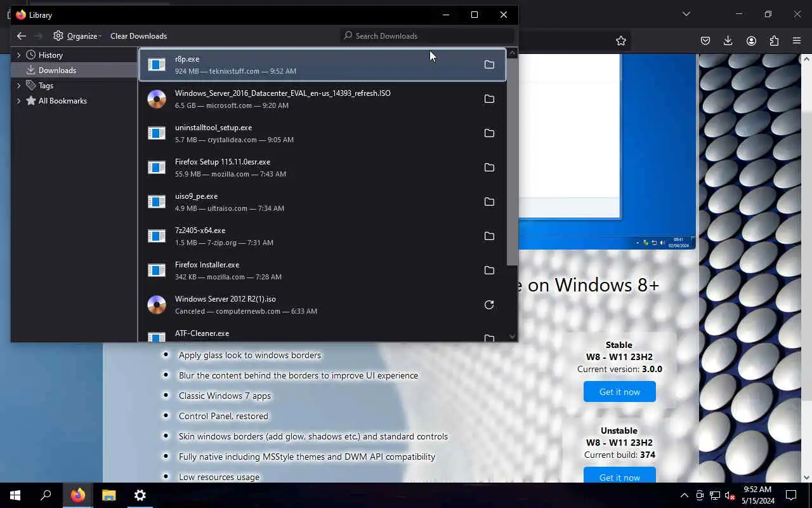Click the network tray icon

[714, 495]
